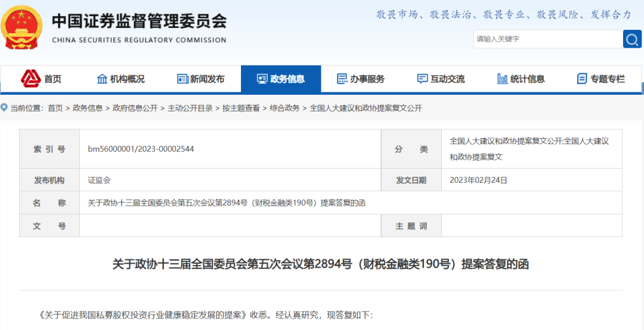This screenshot has width=644, height=330.
Task: Click the 发布机构 label cell
Action: pyautogui.click(x=49, y=180)
